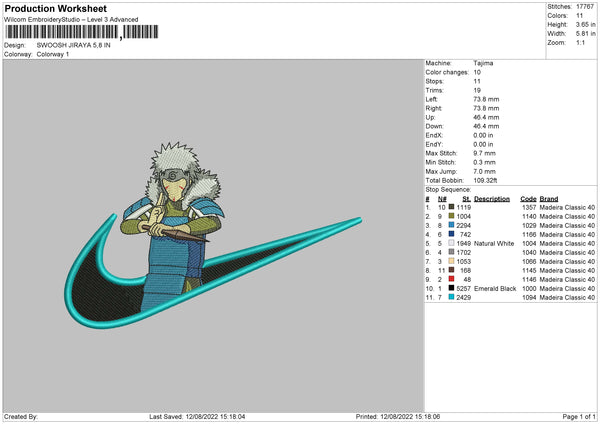Click the Color changes value '10'
Screen dimensions: 600x424
(477, 72)
